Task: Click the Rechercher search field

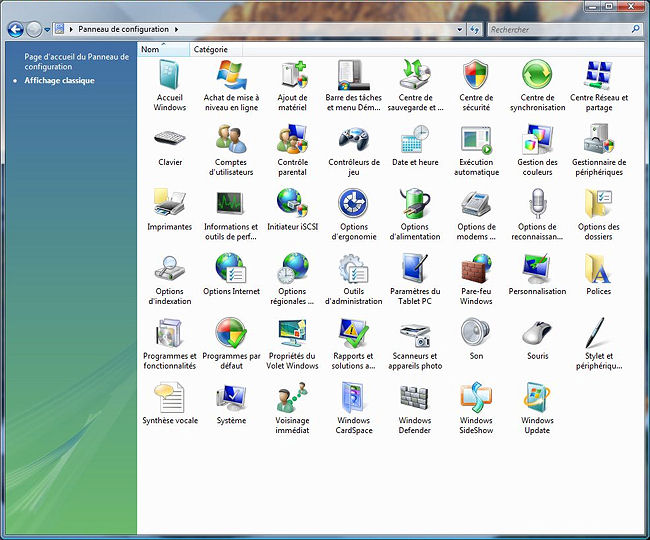Action: click(557, 30)
